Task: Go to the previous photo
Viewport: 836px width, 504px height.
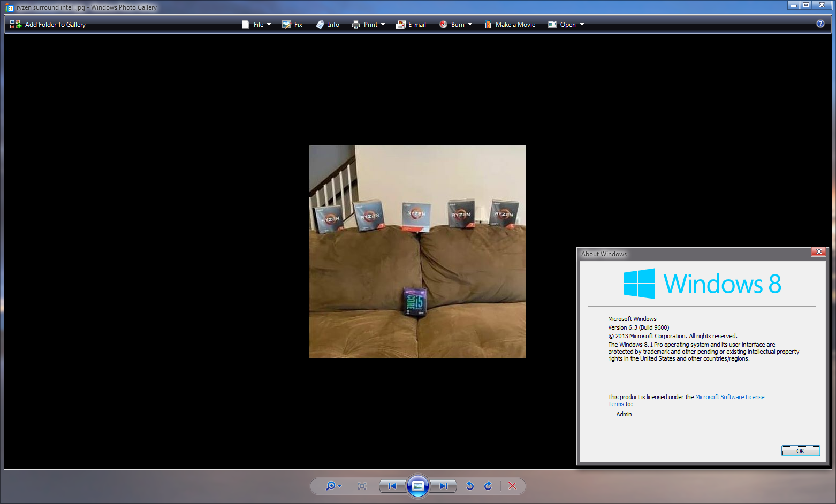Action: click(x=392, y=486)
